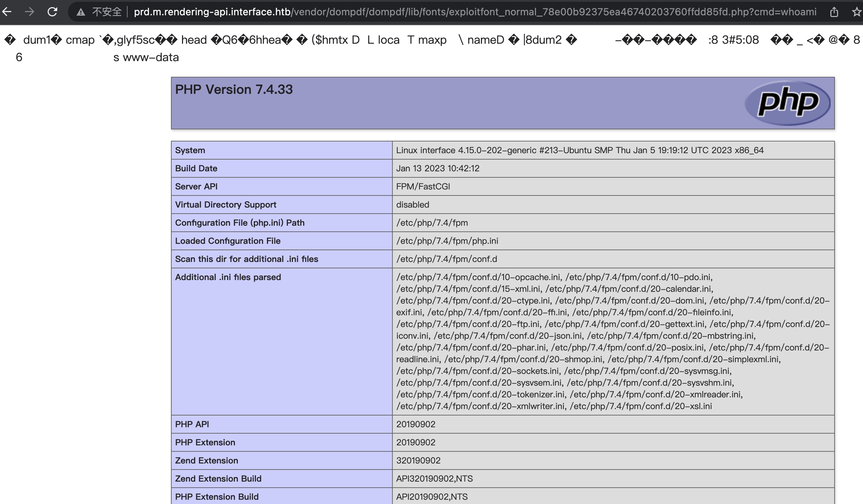Click the Virtual Directory Support disabled value
The height and width of the screenshot is (504, 863).
pyautogui.click(x=413, y=205)
